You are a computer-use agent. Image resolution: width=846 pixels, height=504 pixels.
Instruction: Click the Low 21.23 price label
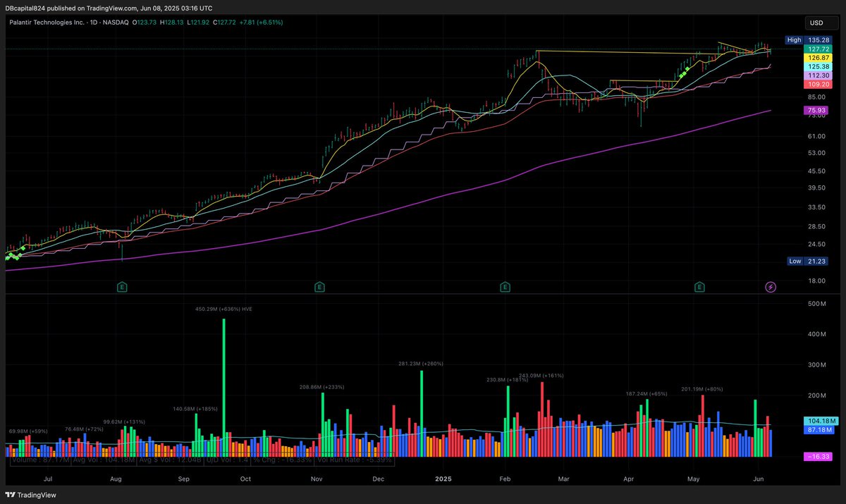click(x=809, y=261)
